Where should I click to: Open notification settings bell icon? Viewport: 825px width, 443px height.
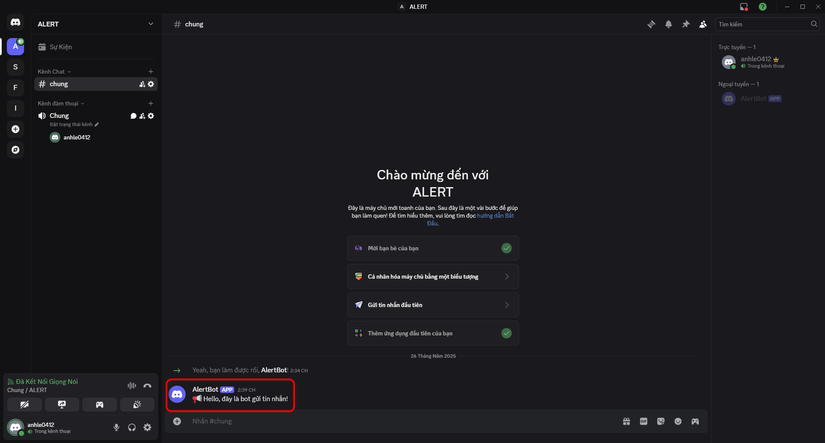tap(668, 24)
